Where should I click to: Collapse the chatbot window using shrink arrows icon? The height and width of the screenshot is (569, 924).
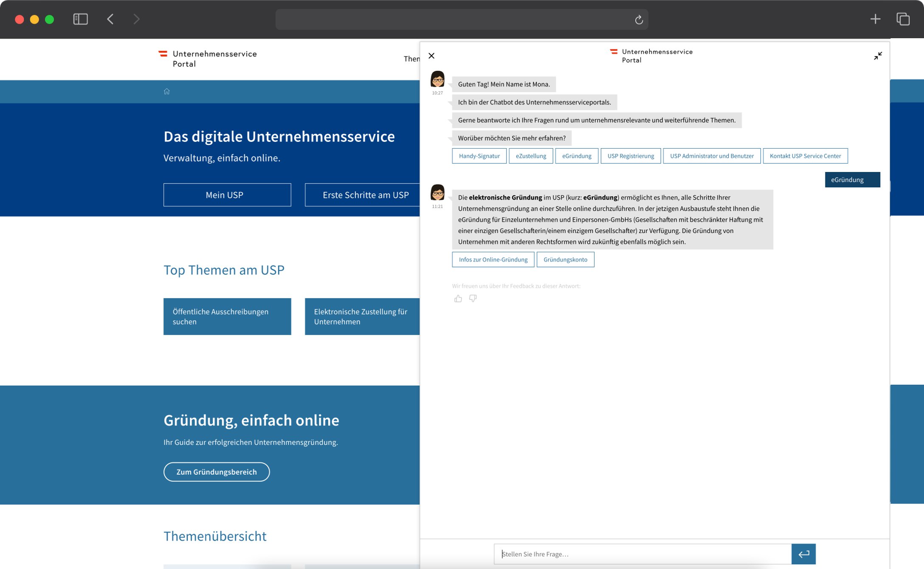coord(878,56)
